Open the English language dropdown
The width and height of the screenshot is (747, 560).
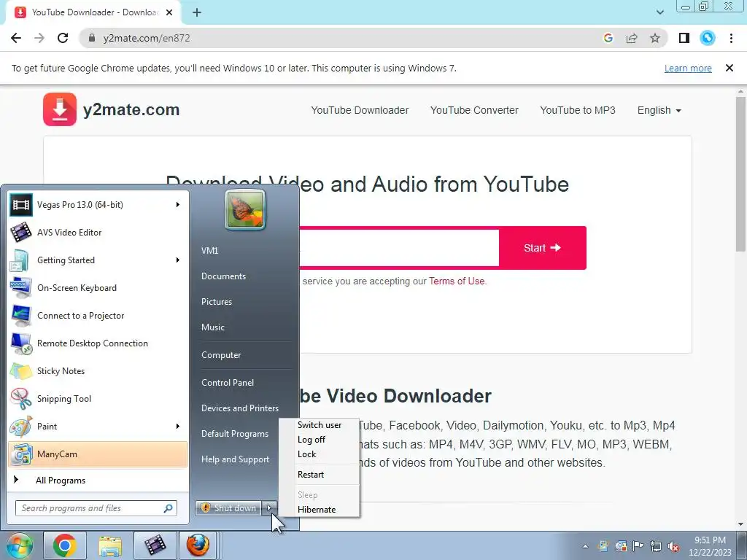point(659,111)
